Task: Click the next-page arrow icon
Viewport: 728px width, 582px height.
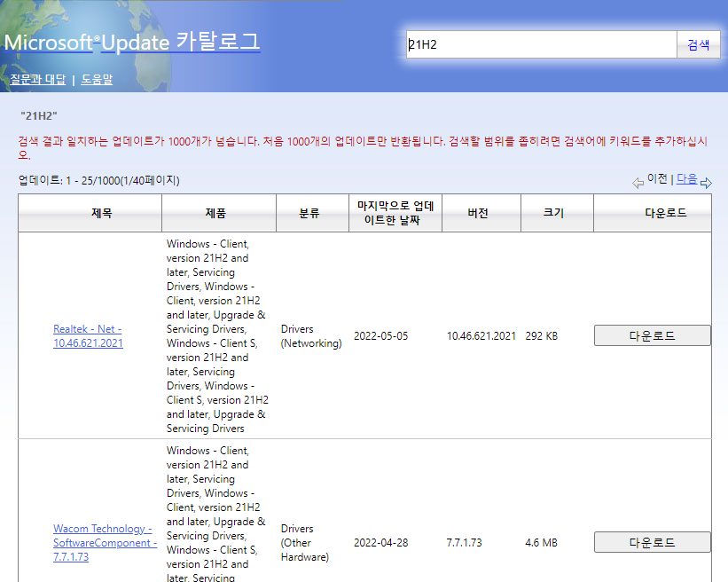Action: tap(707, 182)
